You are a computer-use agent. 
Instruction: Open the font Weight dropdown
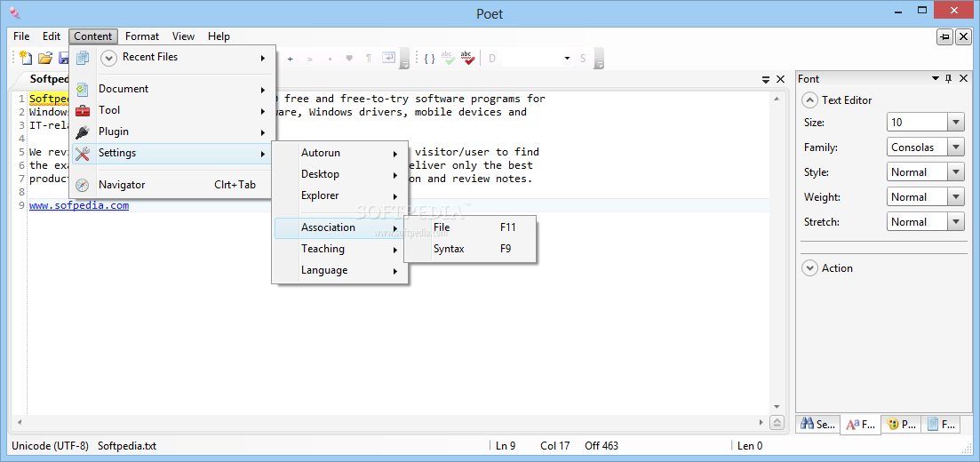pos(956,197)
